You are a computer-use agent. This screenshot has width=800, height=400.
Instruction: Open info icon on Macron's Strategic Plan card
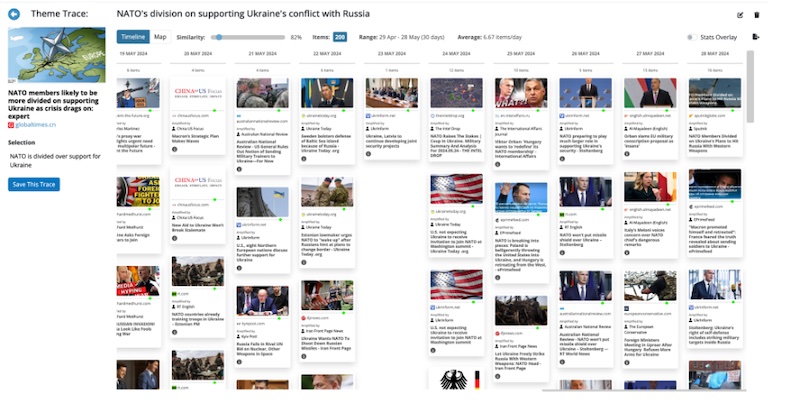(174, 149)
